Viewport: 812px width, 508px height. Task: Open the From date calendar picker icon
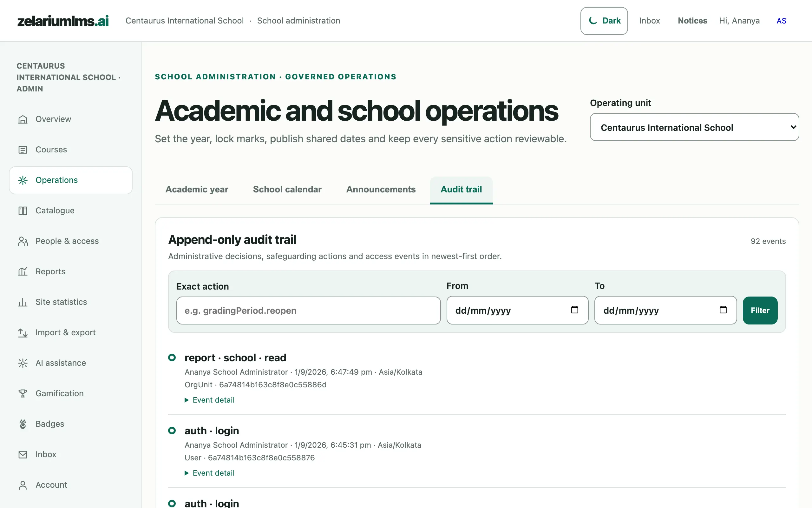574,310
